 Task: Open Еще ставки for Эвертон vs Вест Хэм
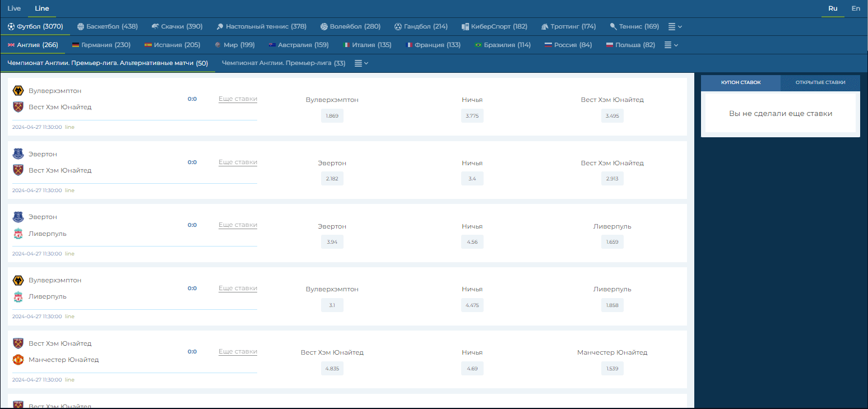[x=238, y=162]
